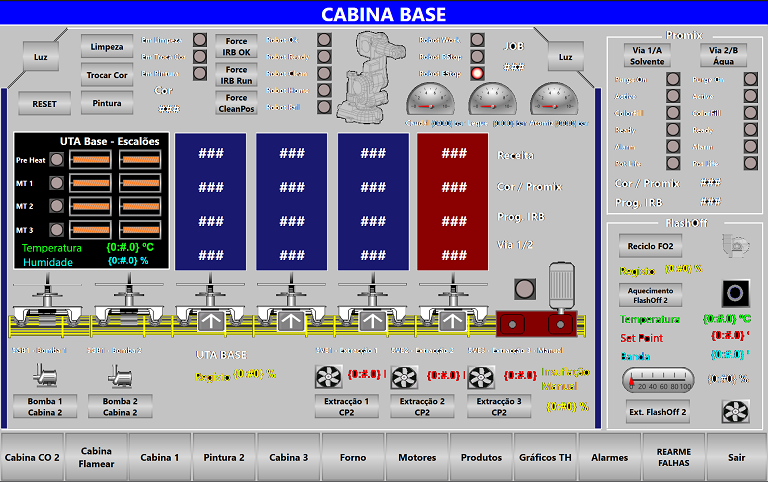Click ring icon beside Aquecimento FlashOff 2
This screenshot has width=768, height=482.
tap(735, 293)
